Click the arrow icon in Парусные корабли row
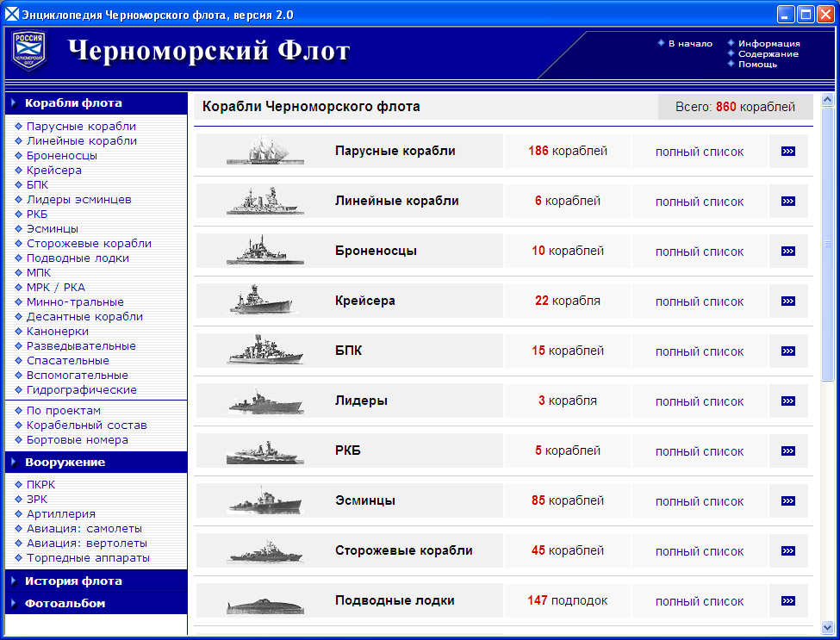840x640 pixels. 788,151
